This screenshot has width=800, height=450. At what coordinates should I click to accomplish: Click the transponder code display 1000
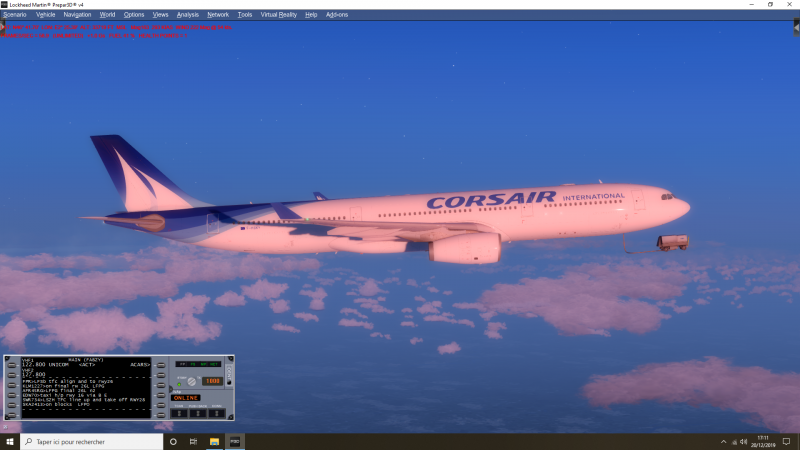213,381
